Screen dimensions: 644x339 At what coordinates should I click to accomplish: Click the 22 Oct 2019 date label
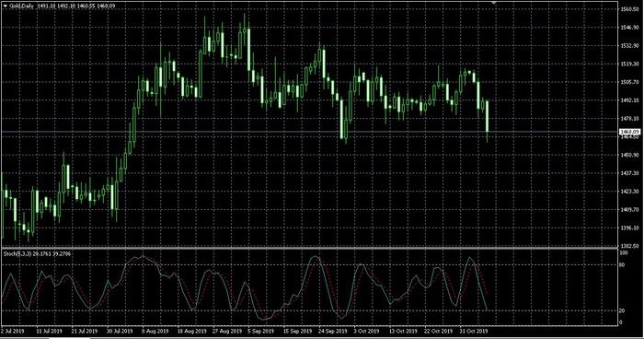pos(438,331)
